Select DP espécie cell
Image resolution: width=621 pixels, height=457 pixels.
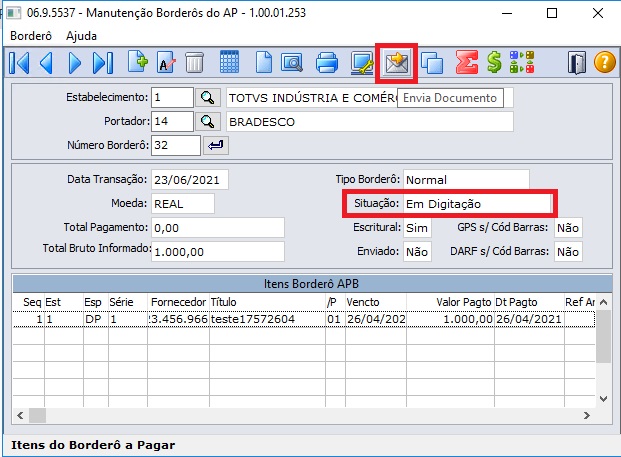[x=95, y=319]
